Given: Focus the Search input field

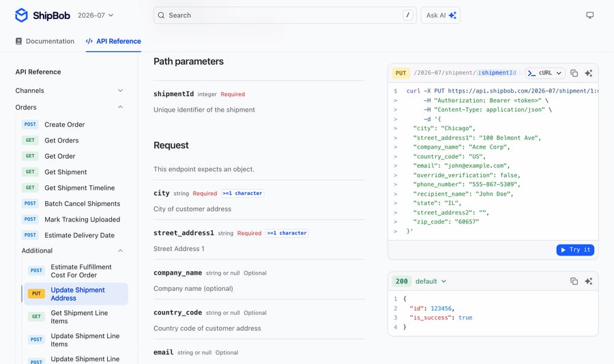Looking at the screenshot, I should 285,15.
